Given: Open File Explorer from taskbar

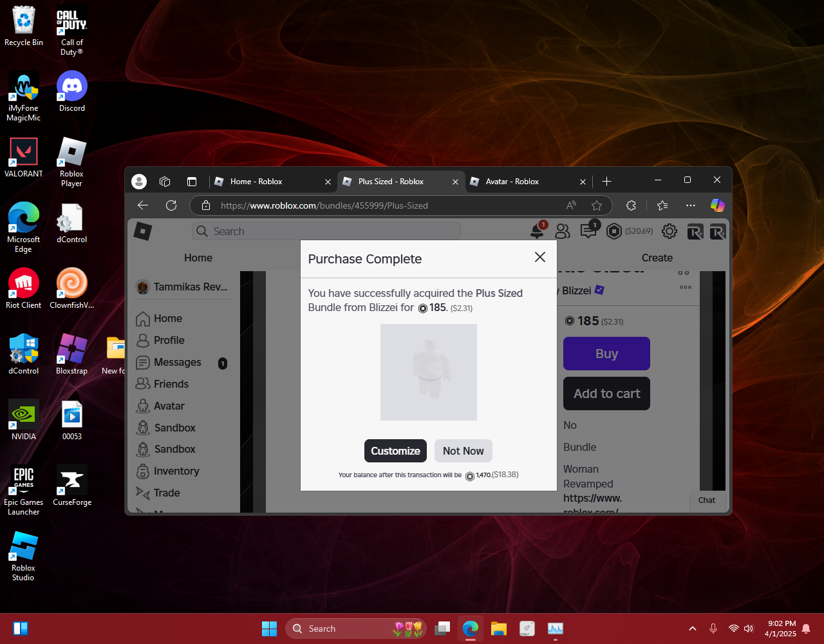Looking at the screenshot, I should pyautogui.click(x=498, y=629).
